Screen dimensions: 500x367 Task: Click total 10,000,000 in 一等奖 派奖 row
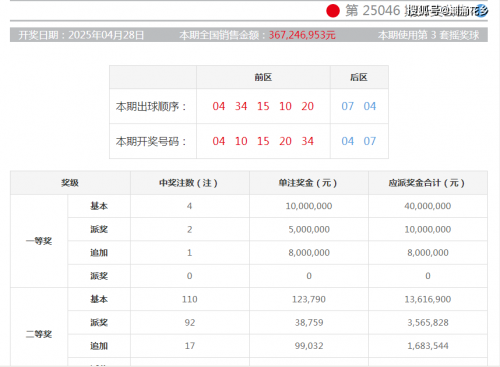point(428,229)
